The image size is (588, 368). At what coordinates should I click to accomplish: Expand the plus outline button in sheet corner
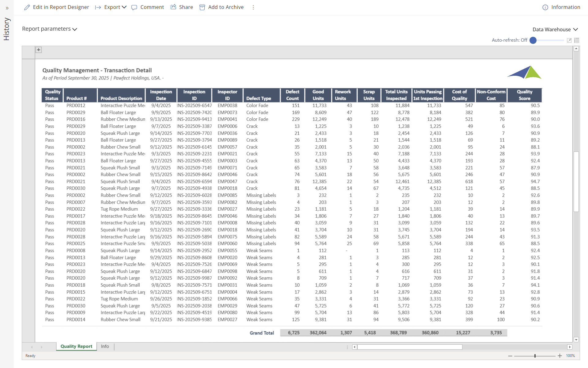click(x=39, y=50)
